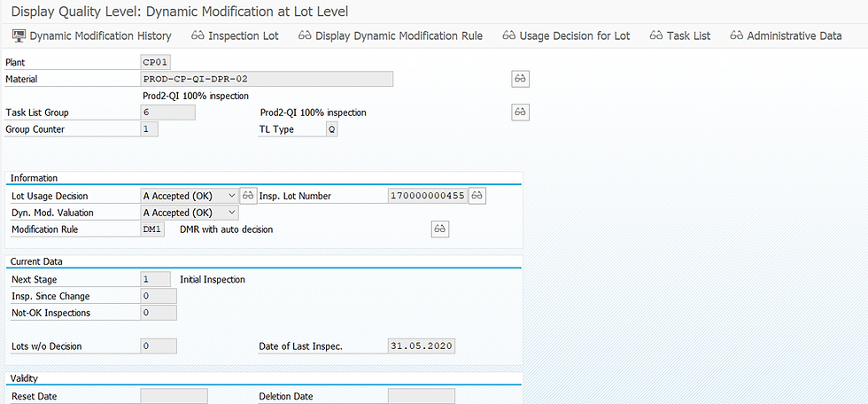868x404 pixels.
Task: Click the empty Deletion Date field
Action: coord(422,396)
